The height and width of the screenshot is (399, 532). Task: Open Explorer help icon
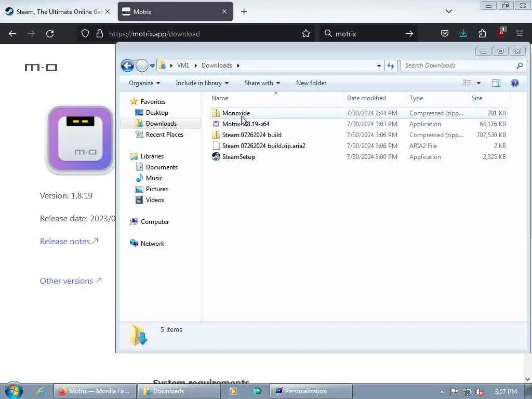point(515,83)
